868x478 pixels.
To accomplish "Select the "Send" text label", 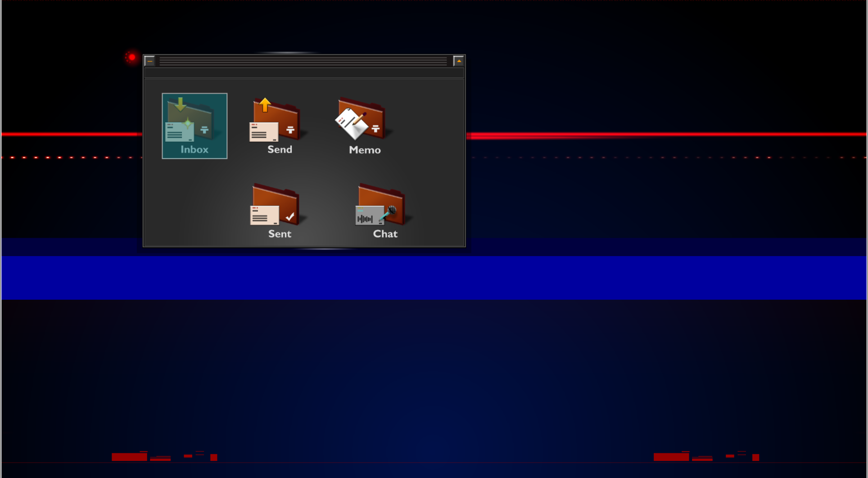I will point(280,149).
